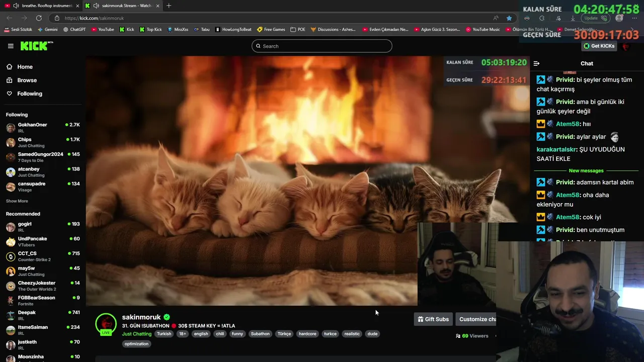The height and width of the screenshot is (362, 644).
Task: Select the 18+ tag
Action: pos(183,334)
